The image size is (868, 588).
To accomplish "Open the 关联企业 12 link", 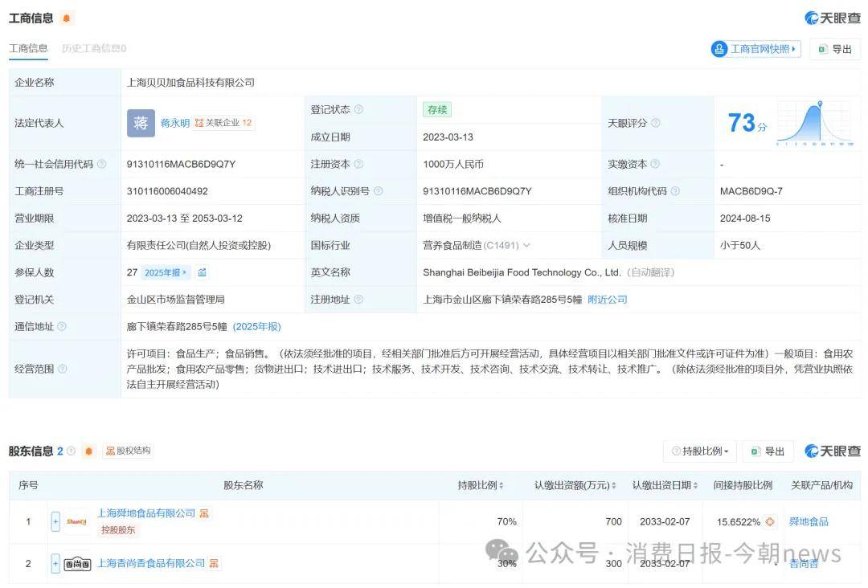I will 223,123.
